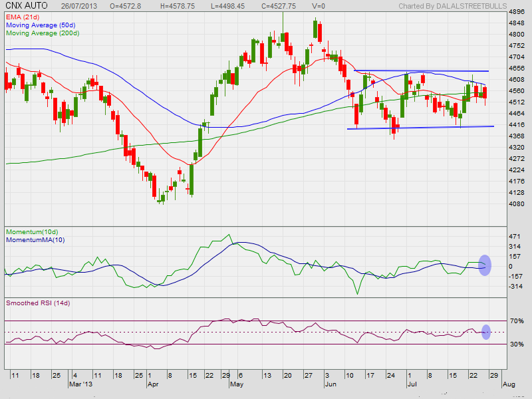Click the upper blue resistance trendline
Viewport: 532px width, 399px height.
click(421, 71)
